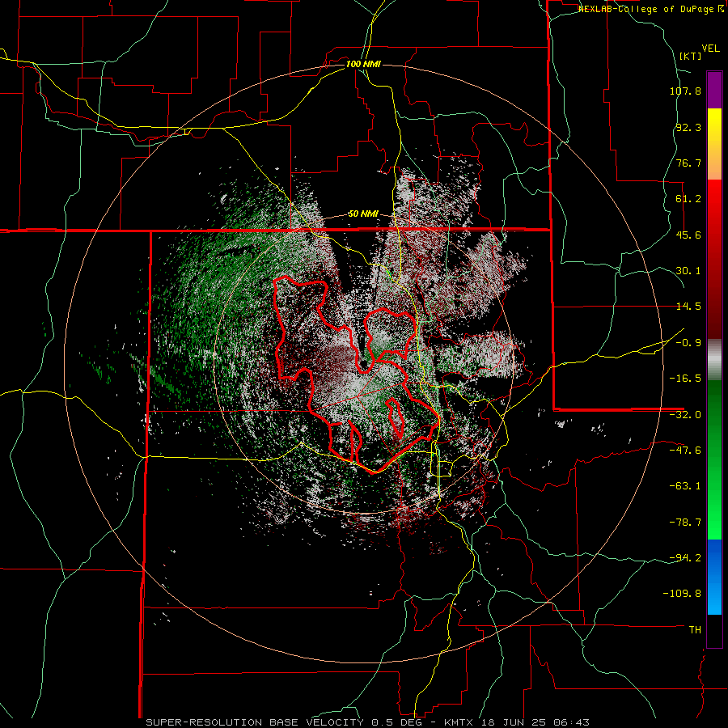728x728 pixels.
Task: Click the -16.5 velocity scale value
Action: click(685, 379)
